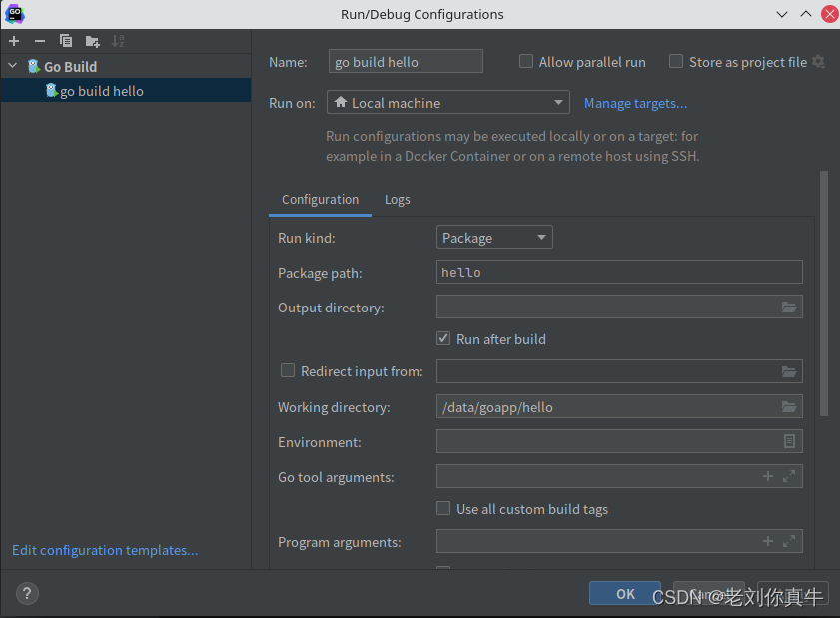Screen dimensions: 840x618
Task: Enable Use all custom build tags
Action: [442, 508]
